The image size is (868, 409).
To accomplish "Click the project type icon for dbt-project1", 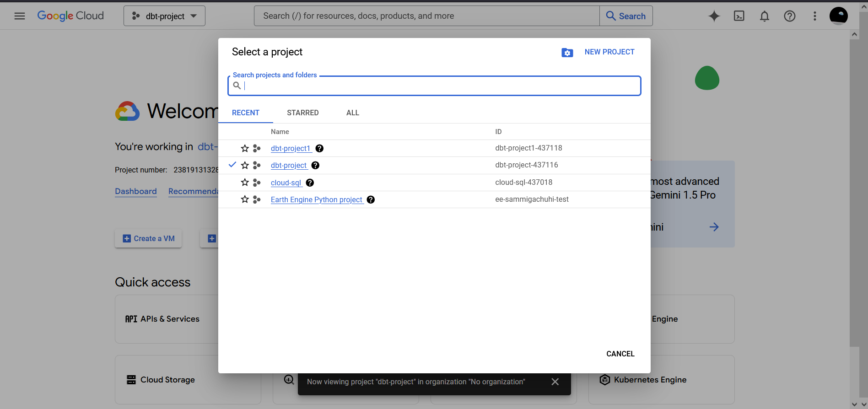I will tap(257, 148).
